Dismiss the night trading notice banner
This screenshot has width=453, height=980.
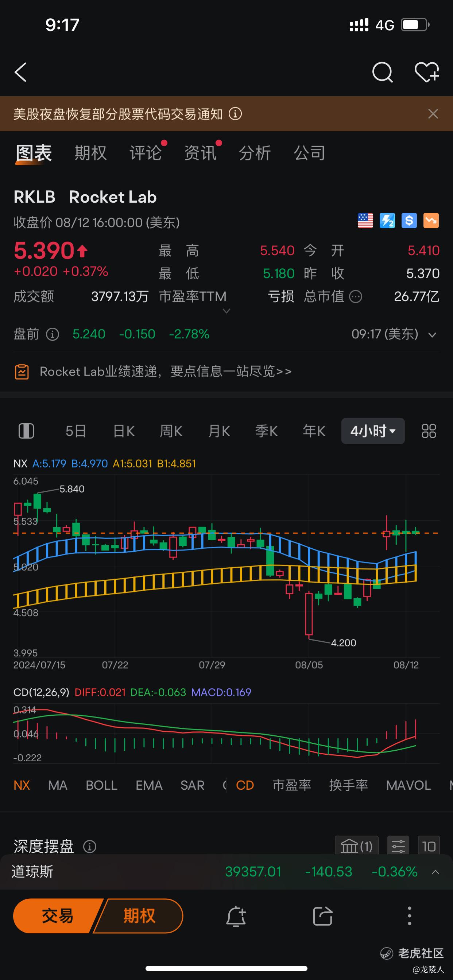[433, 114]
